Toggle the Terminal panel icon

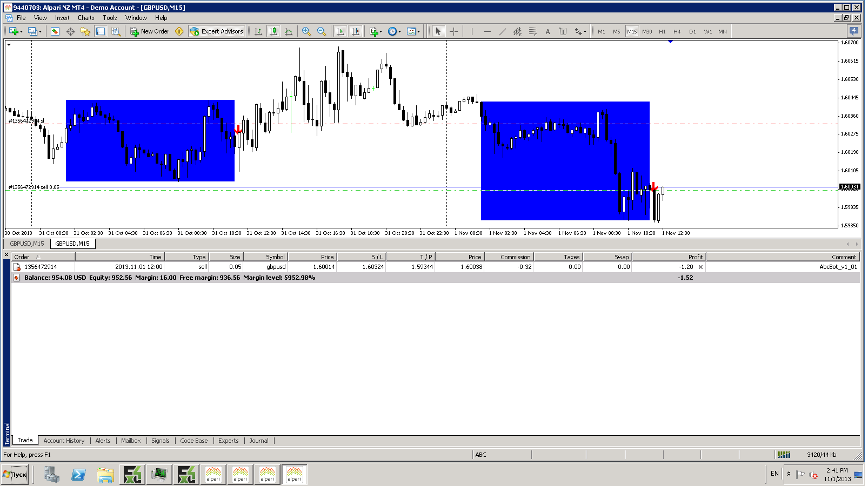[x=101, y=31]
